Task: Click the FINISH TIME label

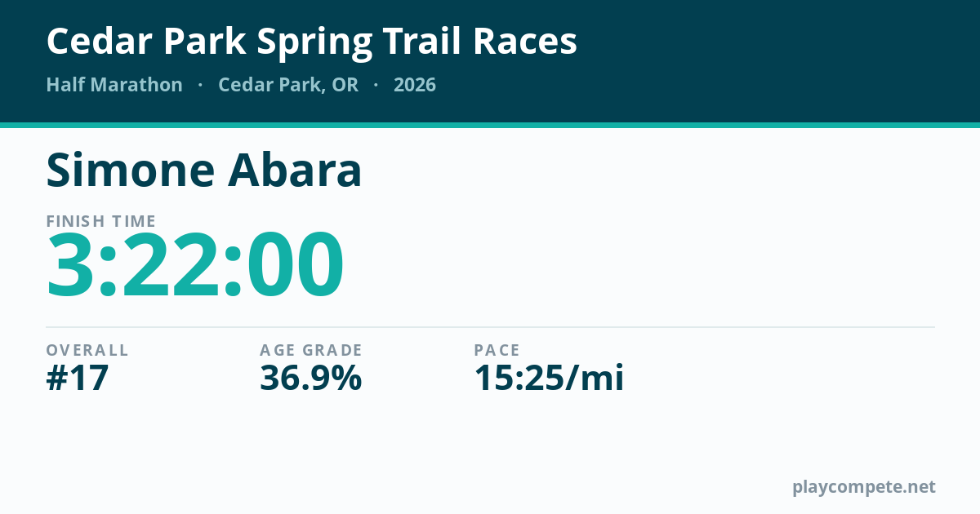Action: click(101, 221)
